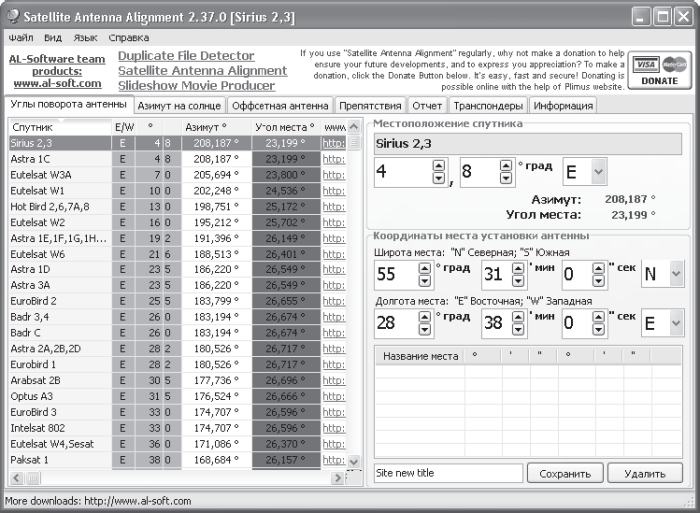The width and height of the screenshot is (700, 513).
Task: Decrease latitude minutes down arrow
Action: coord(518,280)
